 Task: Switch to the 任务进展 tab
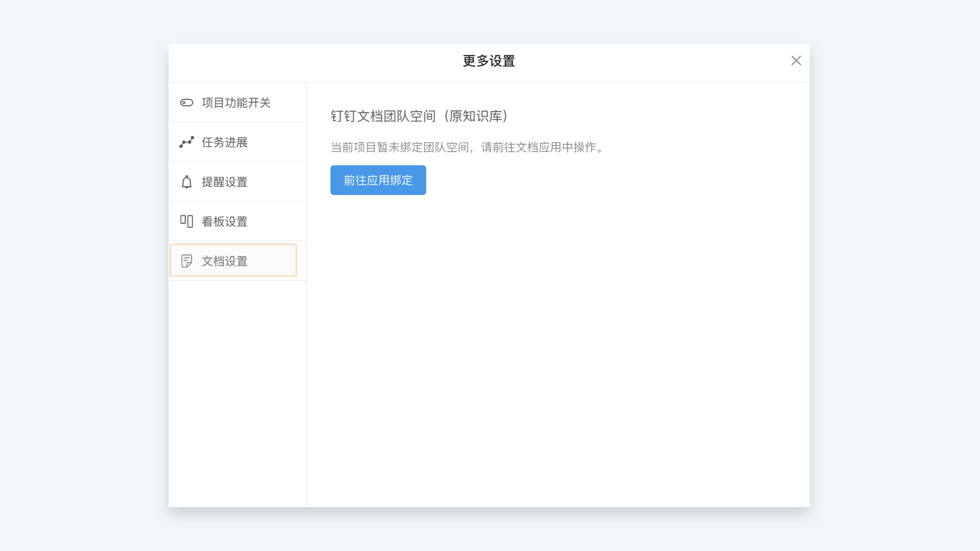pyautogui.click(x=225, y=142)
